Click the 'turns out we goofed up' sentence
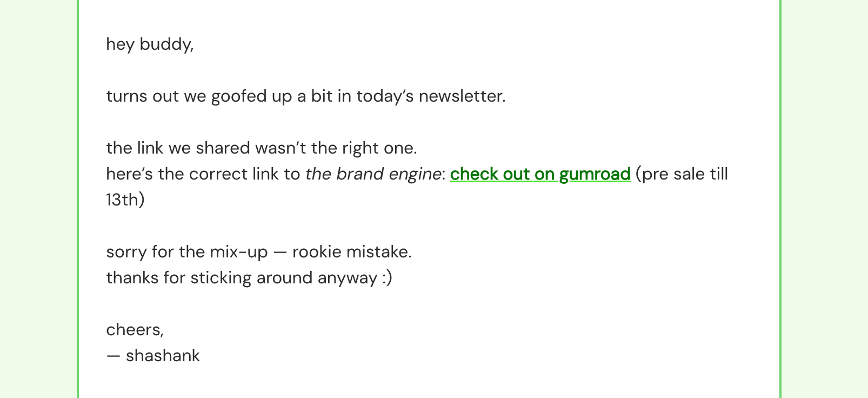868x398 pixels. [306, 96]
